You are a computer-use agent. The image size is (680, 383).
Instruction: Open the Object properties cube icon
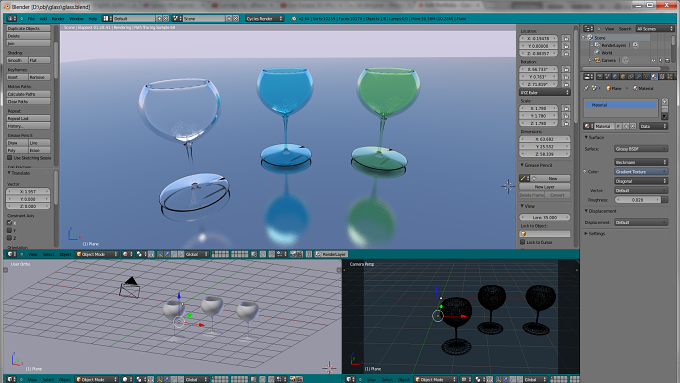(x=623, y=76)
